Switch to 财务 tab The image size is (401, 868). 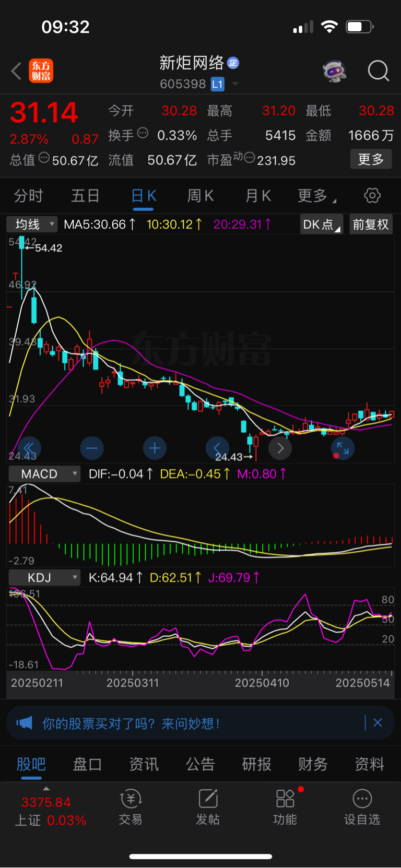tap(313, 764)
